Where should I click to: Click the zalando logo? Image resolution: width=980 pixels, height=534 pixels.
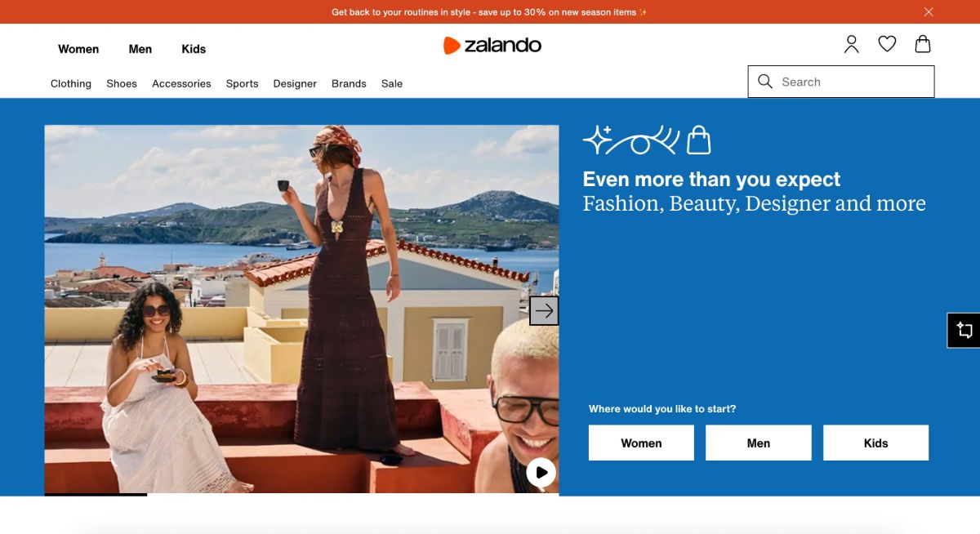click(492, 46)
